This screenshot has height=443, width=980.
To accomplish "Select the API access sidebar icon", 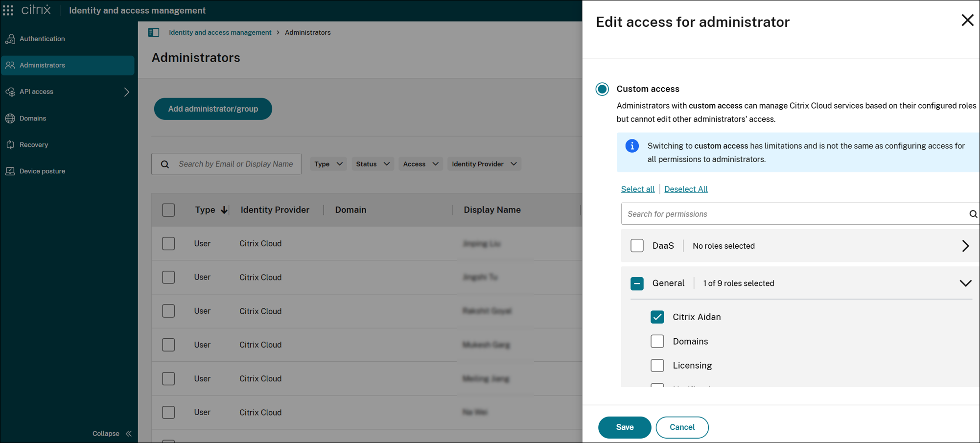I will tap(11, 92).
